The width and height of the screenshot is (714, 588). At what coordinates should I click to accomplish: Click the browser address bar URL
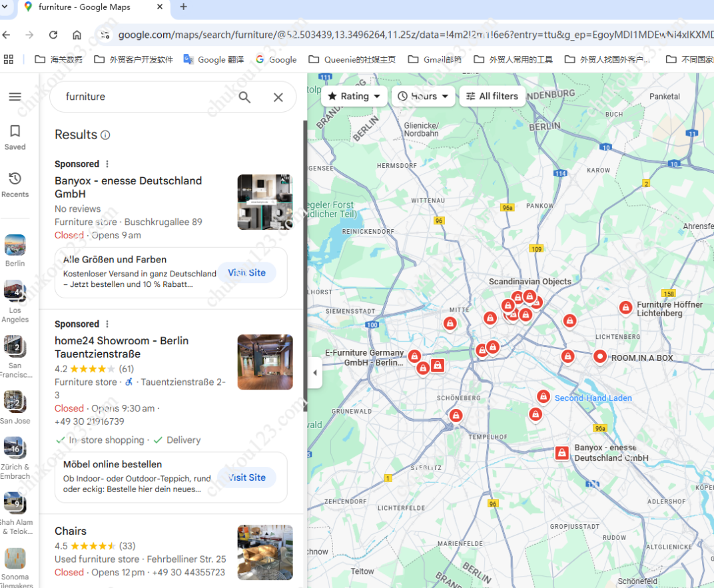pos(416,35)
